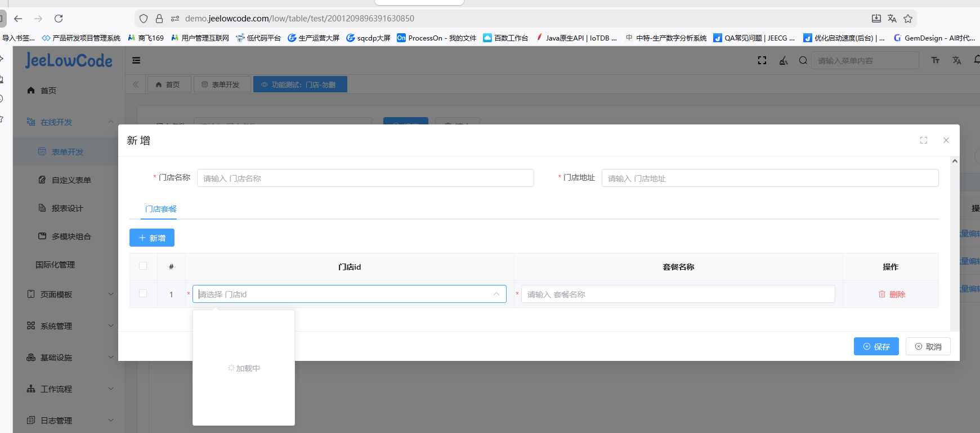The height and width of the screenshot is (433, 980).
Task: Open 自定义表单 in sidebar menu
Action: [x=71, y=180]
